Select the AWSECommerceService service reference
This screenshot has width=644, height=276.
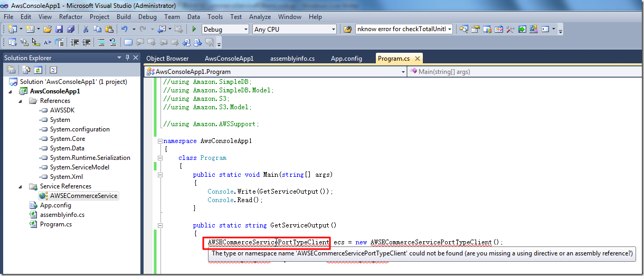click(x=83, y=196)
